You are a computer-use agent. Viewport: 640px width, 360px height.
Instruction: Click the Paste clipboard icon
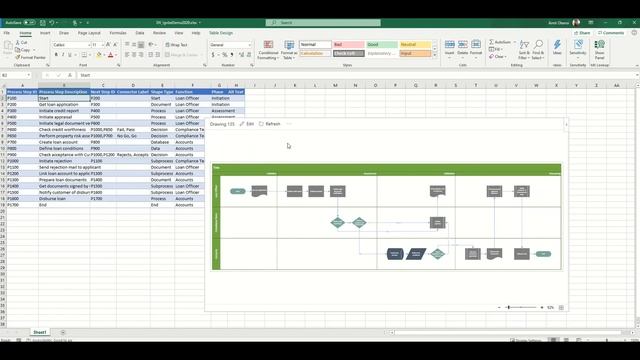click(x=7, y=46)
